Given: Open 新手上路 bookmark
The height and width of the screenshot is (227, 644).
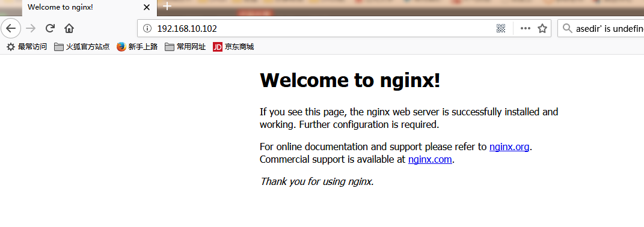Looking at the screenshot, I should click(x=137, y=47).
